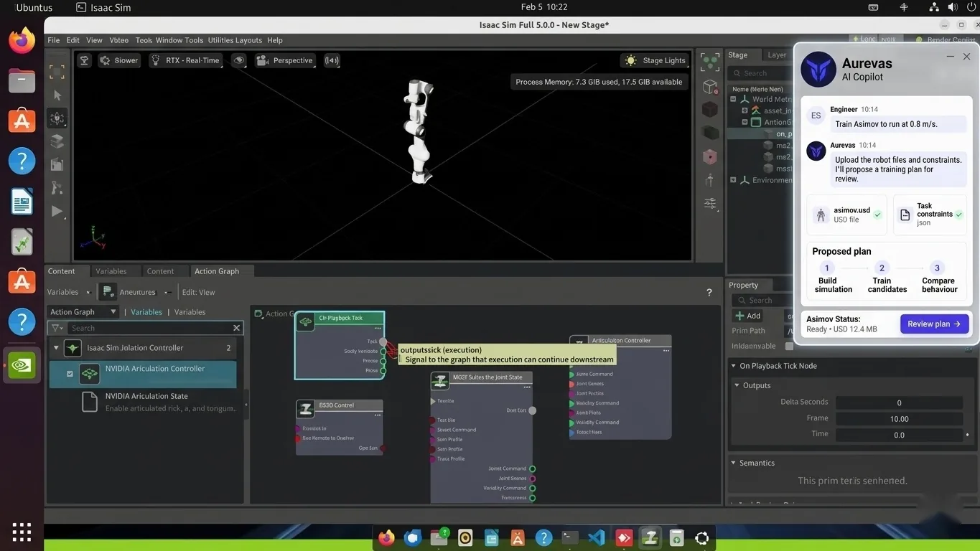The height and width of the screenshot is (551, 980).
Task: Click the Articulation Controller node title
Action: pyautogui.click(x=621, y=341)
